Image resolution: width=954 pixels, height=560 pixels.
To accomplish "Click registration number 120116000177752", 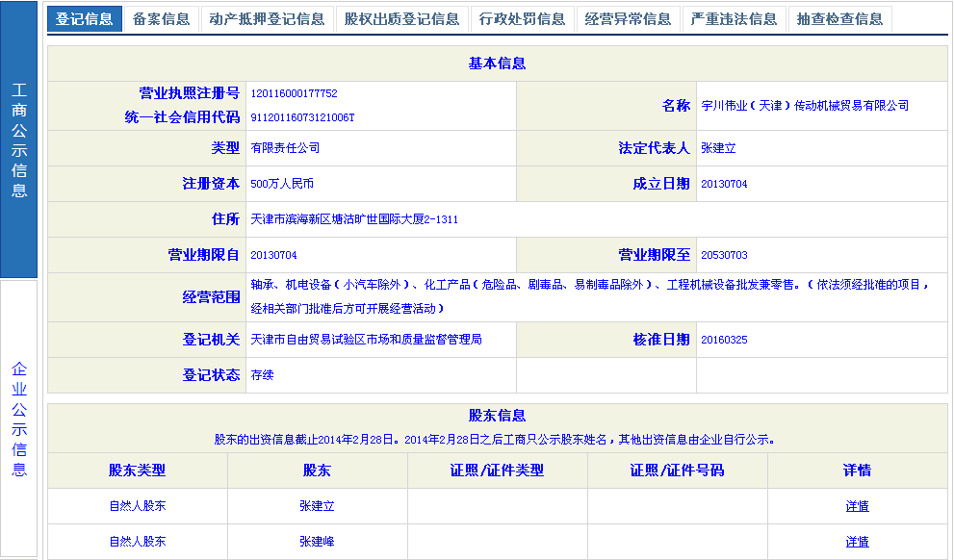I will (x=294, y=93).
